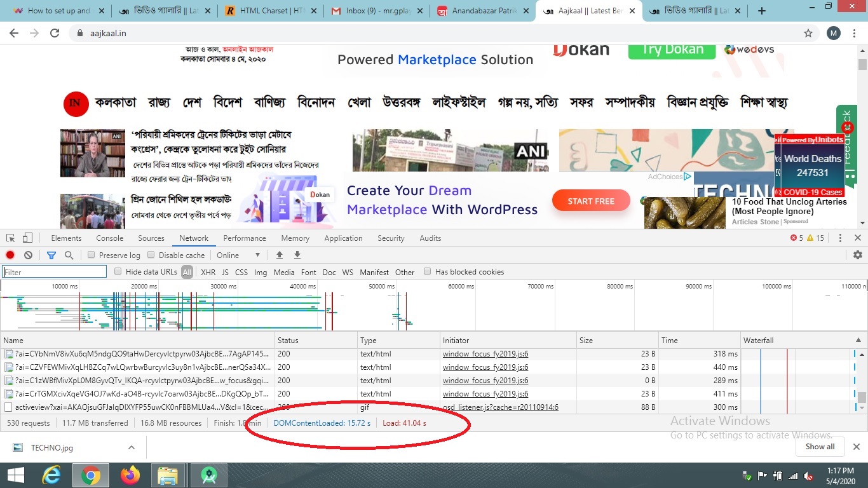Switch to the Elements tab

pyautogui.click(x=66, y=238)
